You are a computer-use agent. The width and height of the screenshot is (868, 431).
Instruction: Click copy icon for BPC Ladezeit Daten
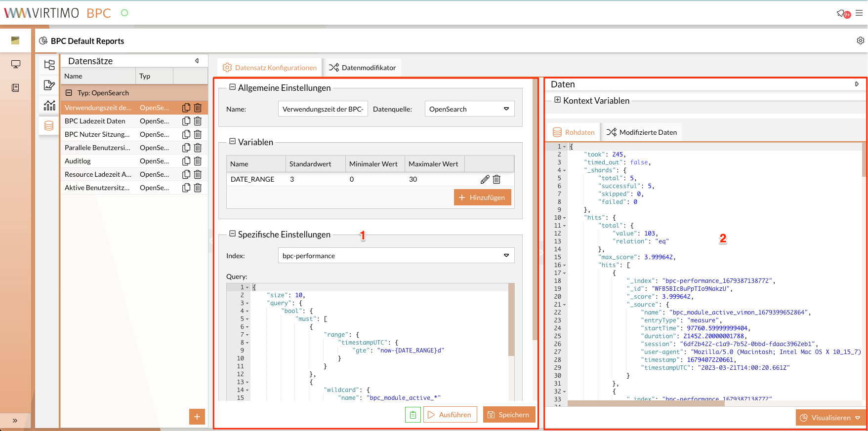point(186,121)
